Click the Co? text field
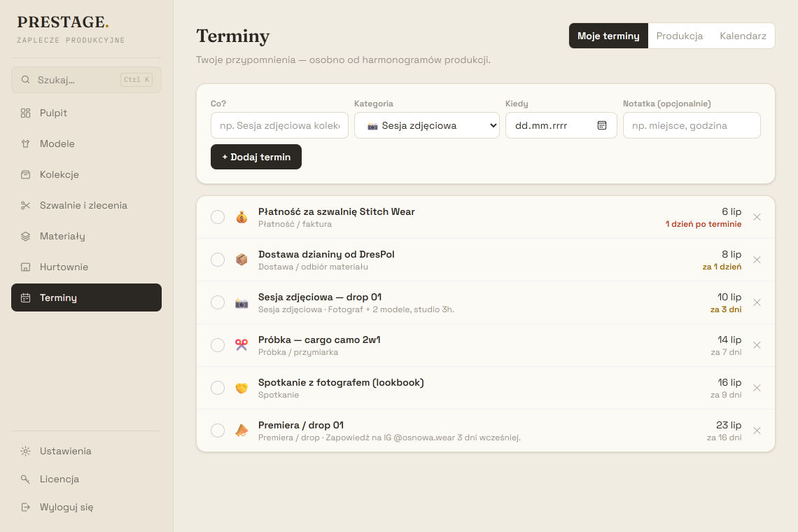 279,125
